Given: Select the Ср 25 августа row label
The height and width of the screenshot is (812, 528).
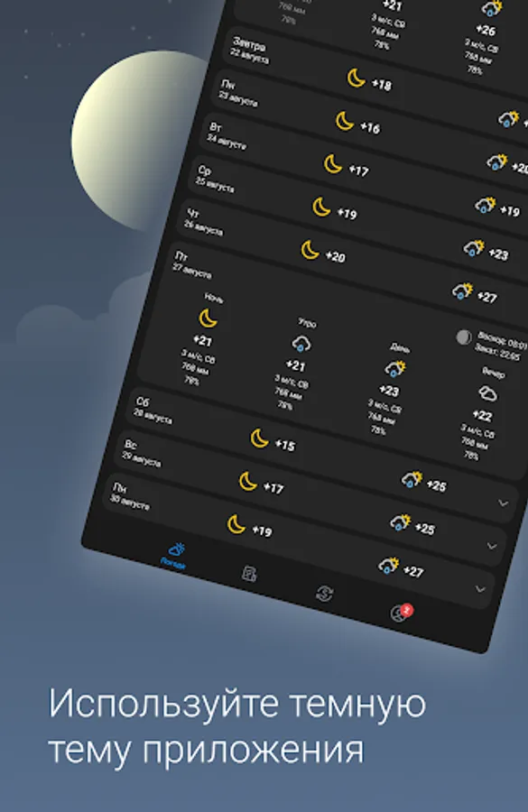Looking at the screenshot, I should coord(215,179).
